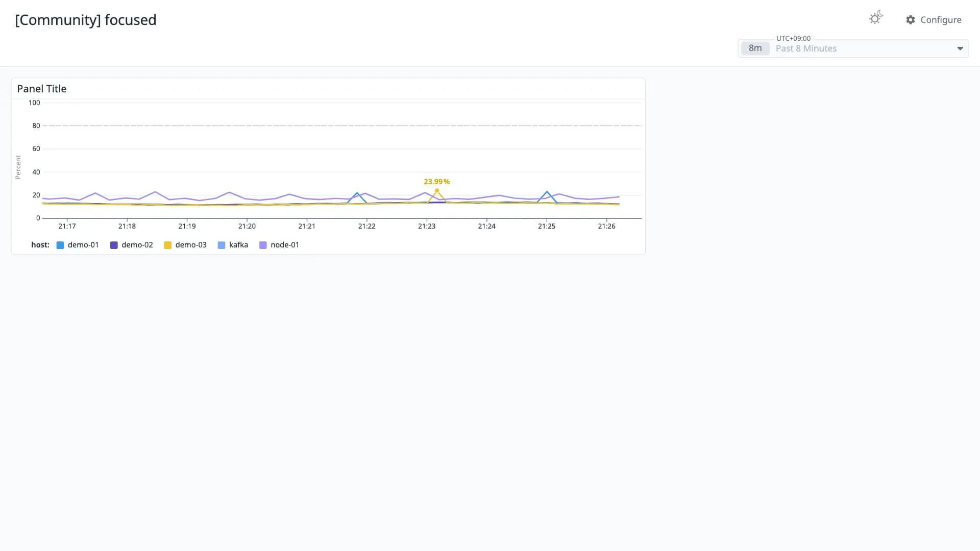Viewport: 980px width, 551px height.
Task: Click the 23.99% peak value label
Action: pos(436,182)
